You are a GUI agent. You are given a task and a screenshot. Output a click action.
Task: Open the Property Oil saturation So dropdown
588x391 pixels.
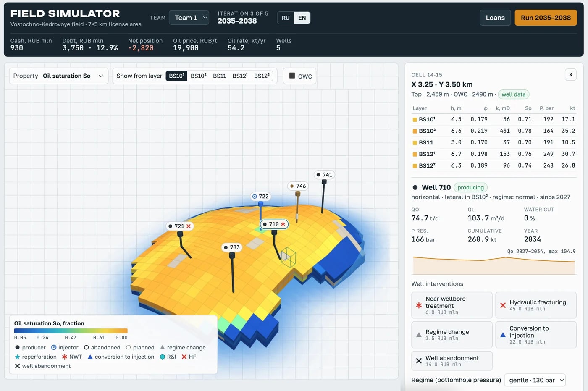58,76
